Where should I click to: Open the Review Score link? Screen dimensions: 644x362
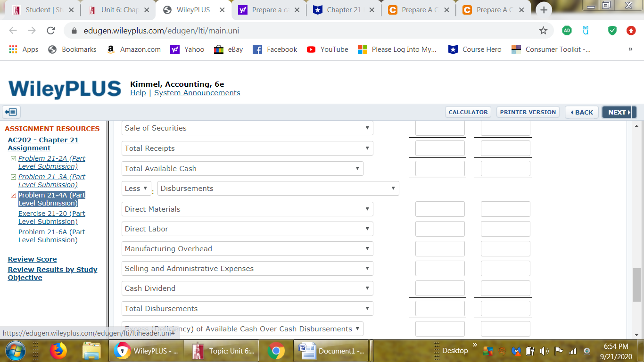tap(32, 259)
